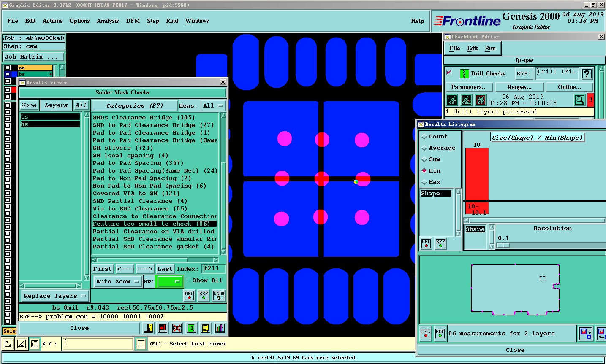606x364 pixels.
Task: Click the Job Matrix ... button
Action: point(34,57)
